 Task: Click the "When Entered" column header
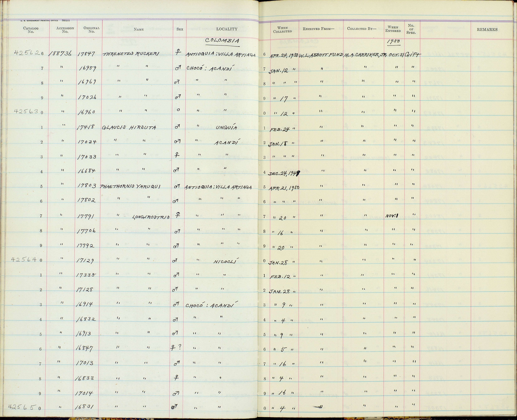tap(393, 29)
